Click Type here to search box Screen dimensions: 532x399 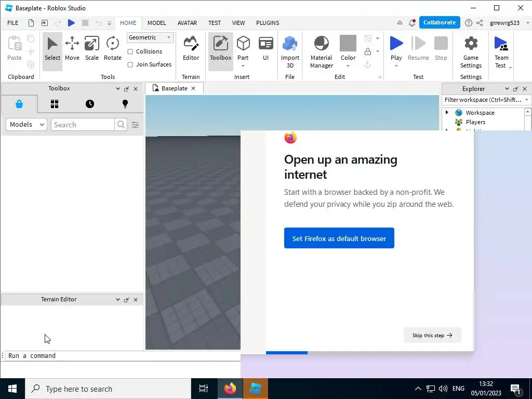point(108,389)
